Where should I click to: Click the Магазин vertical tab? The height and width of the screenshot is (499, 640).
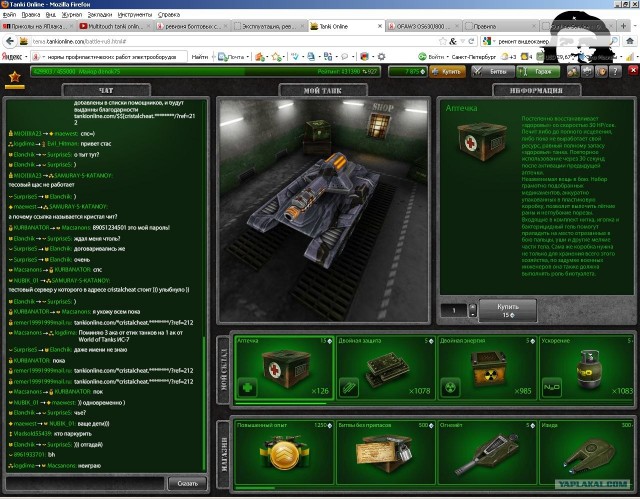pos(223,454)
